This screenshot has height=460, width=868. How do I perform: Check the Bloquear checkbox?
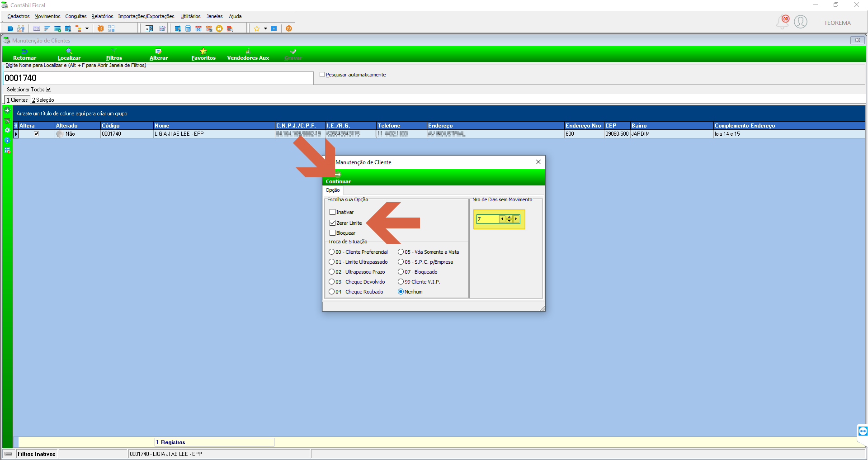(333, 233)
